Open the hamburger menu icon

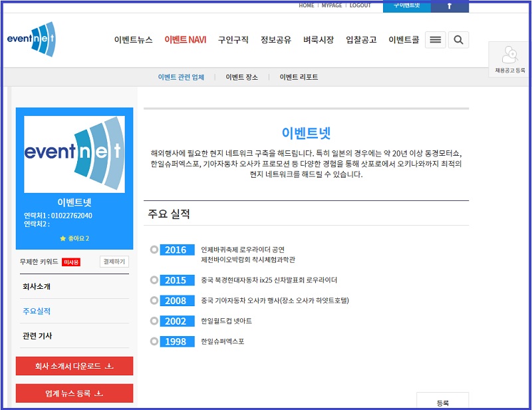(x=435, y=40)
